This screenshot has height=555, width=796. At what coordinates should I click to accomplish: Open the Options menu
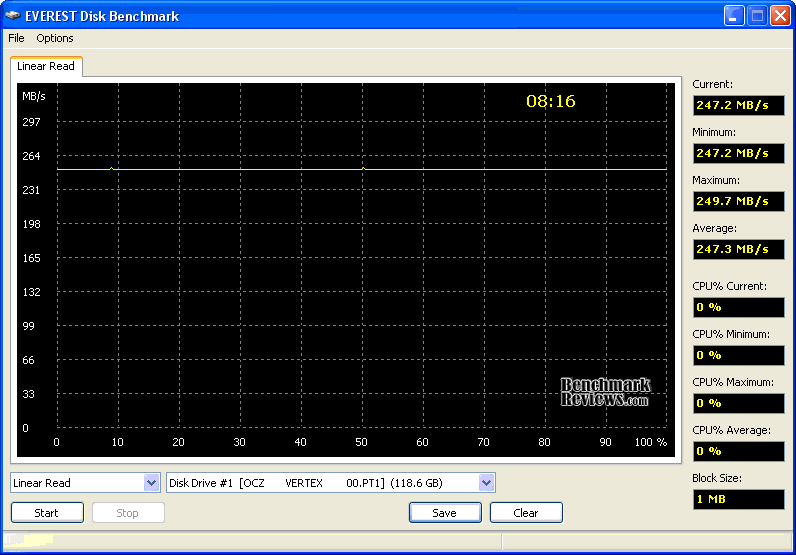55,38
